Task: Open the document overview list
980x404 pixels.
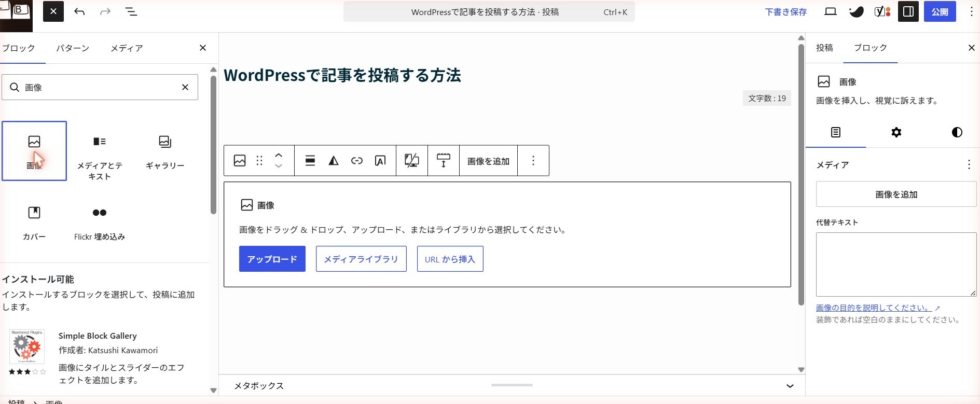Action: tap(131, 11)
